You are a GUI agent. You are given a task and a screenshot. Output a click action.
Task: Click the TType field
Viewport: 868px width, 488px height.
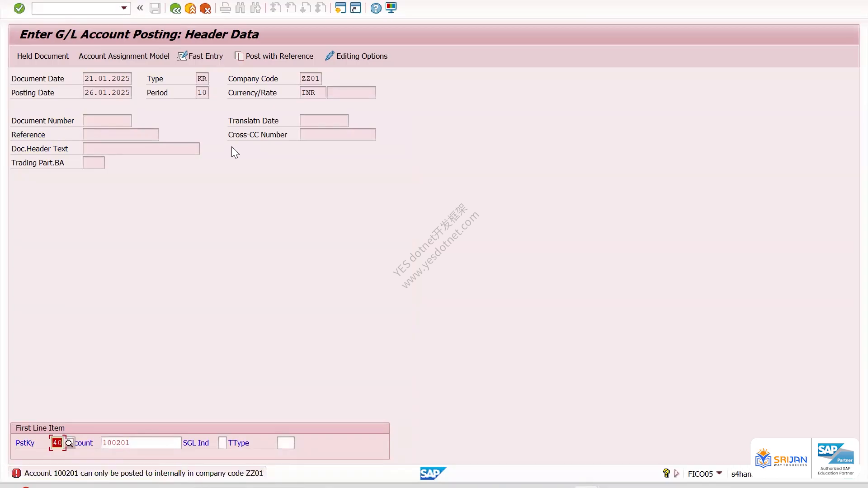[x=286, y=443]
